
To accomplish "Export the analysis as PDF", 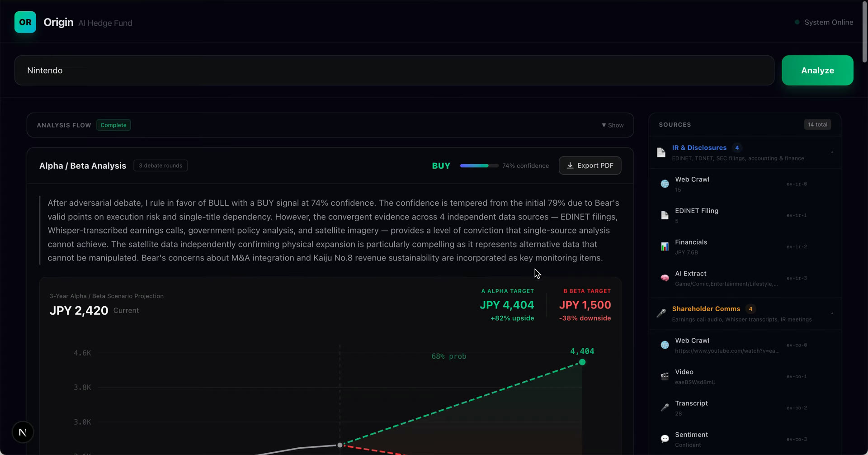I will 590,166.
